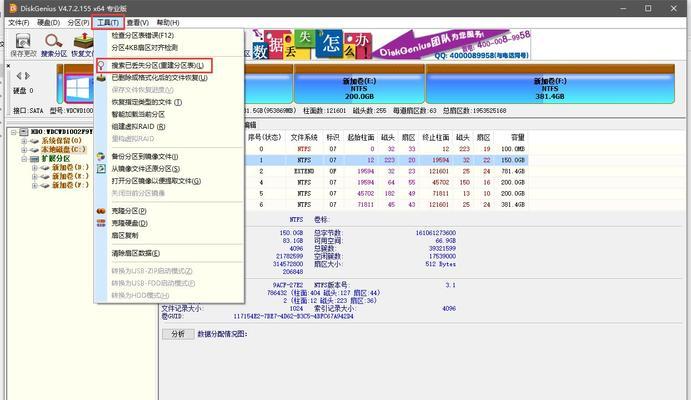Screen dimensions: 691x400
Task: Go to next disk with right arrow
Action: click(x=27, y=76)
